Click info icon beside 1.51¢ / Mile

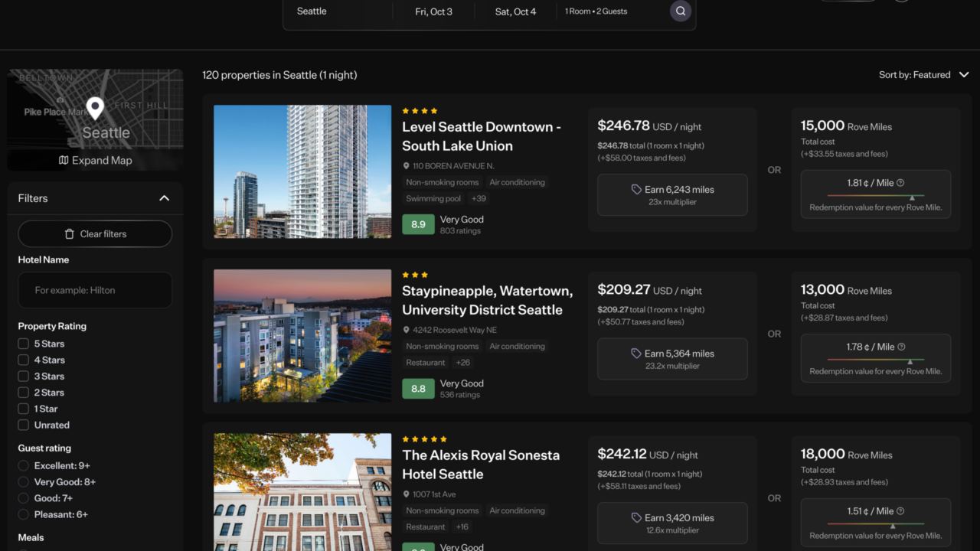coord(900,511)
